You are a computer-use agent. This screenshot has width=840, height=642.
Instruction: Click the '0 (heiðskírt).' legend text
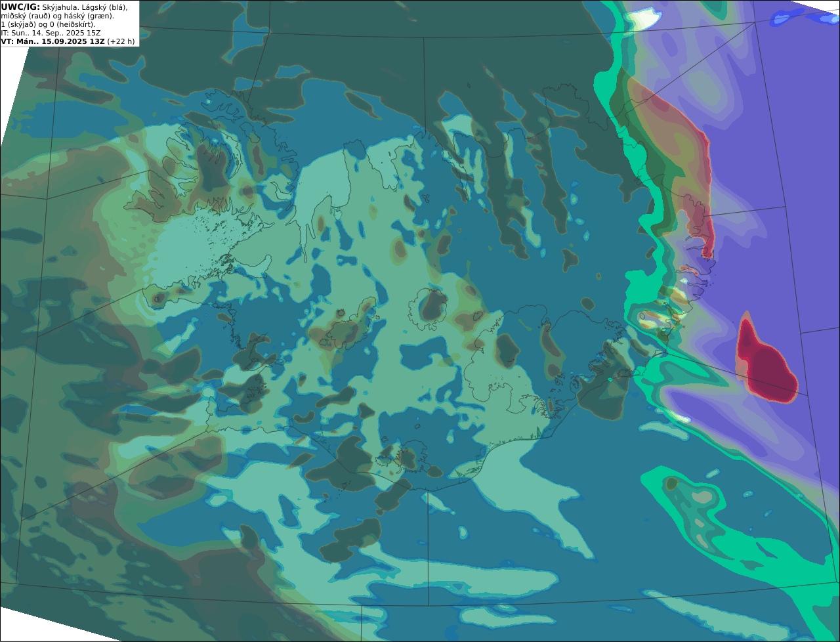73,24
